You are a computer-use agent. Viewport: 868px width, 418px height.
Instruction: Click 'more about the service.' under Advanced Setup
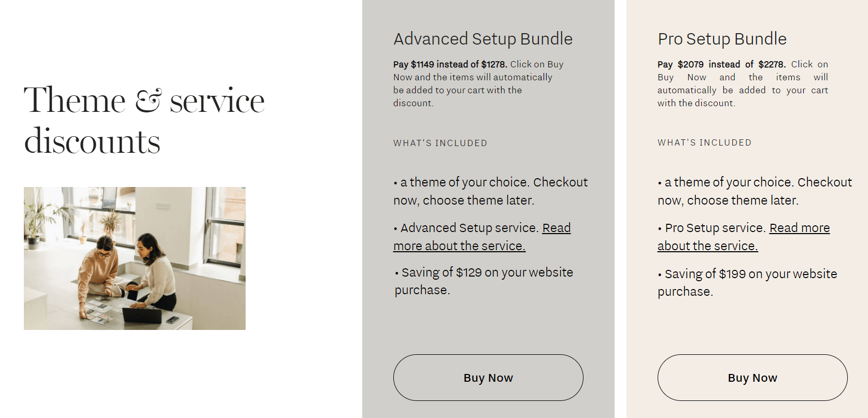click(x=459, y=246)
